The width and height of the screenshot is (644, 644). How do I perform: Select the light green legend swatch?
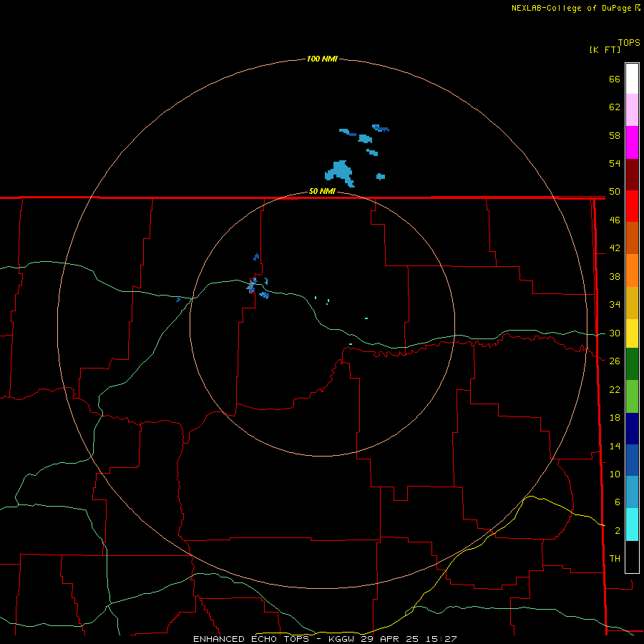[632, 396]
